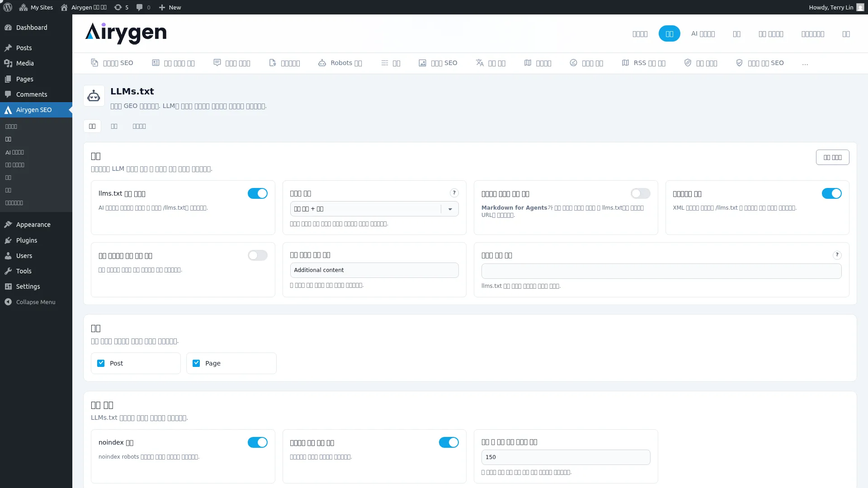
Task: Open the AI item in the top navigation
Action: point(703,34)
